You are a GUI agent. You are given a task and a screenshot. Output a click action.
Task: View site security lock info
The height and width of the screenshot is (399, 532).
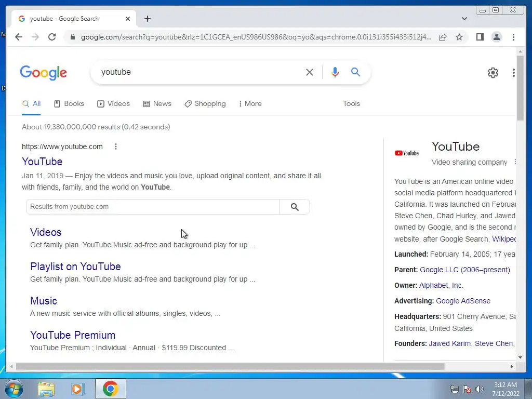[x=72, y=37]
